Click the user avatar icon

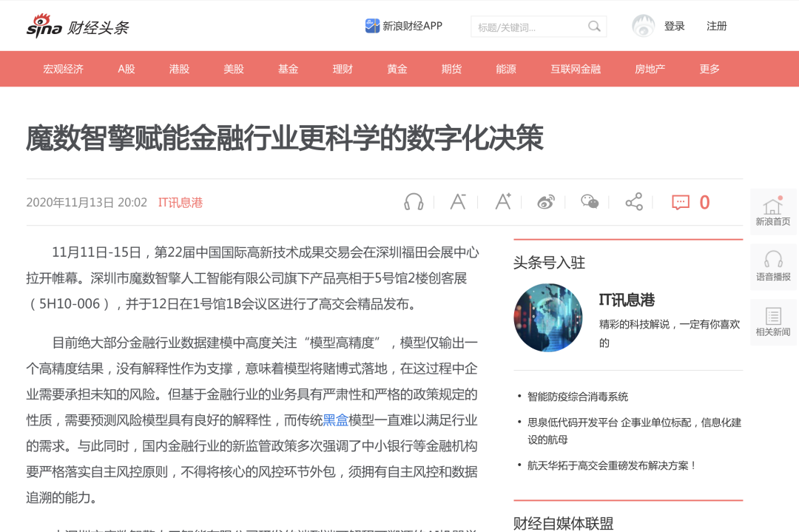coord(643,26)
